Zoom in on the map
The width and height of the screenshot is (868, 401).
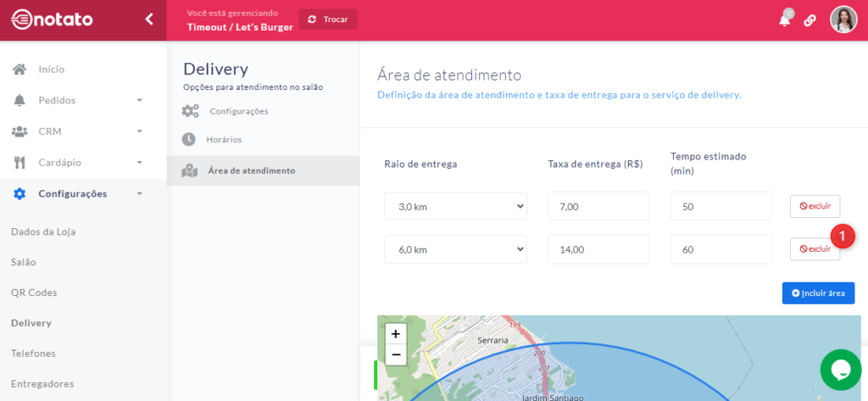tap(396, 334)
